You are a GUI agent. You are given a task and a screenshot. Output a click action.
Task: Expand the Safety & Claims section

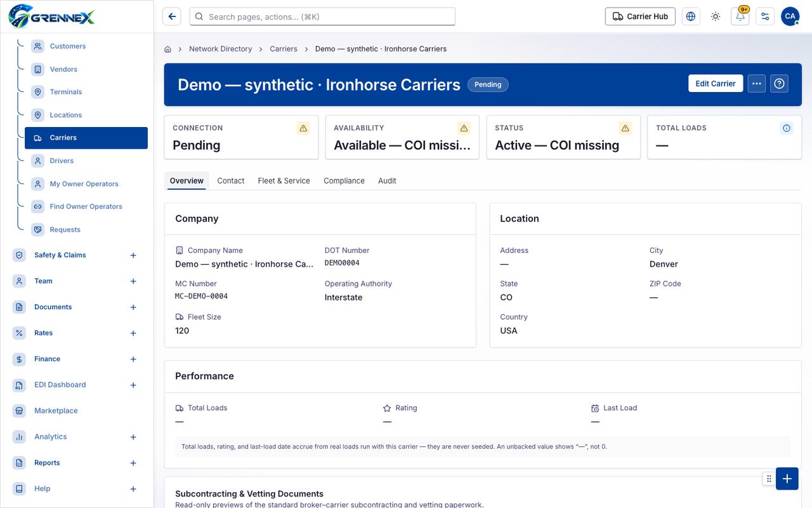(x=133, y=255)
